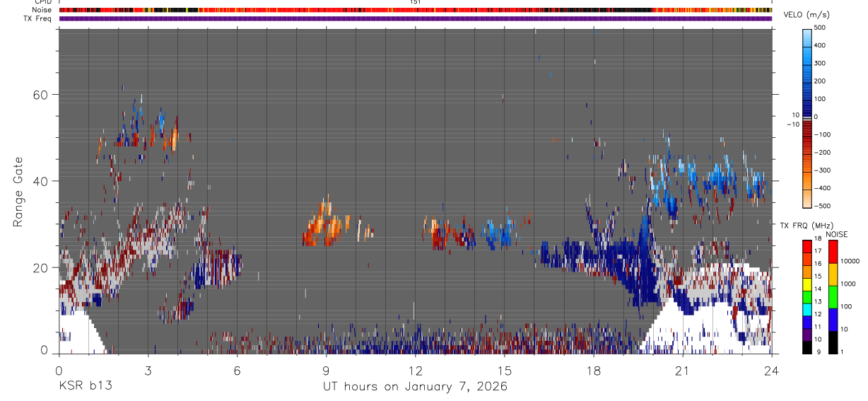The height and width of the screenshot is (401, 868).
Task: Click the 16 label on TX FRQ scale
Action: point(818,264)
